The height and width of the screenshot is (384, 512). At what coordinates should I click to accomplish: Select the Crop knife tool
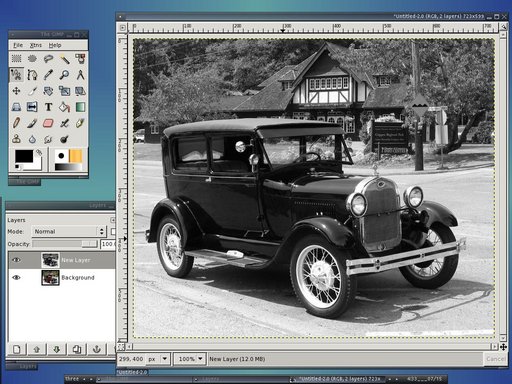pos(32,91)
